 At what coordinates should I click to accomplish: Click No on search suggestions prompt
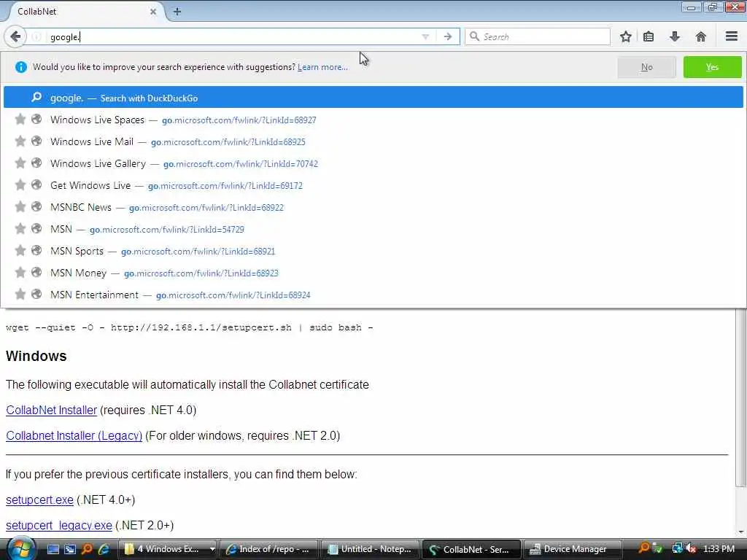(646, 67)
